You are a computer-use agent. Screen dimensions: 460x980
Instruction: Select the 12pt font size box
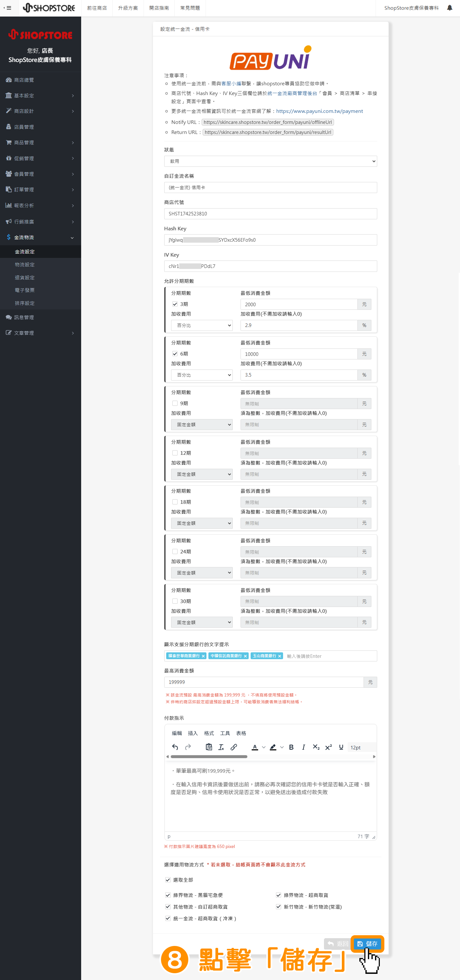pyautogui.click(x=362, y=747)
